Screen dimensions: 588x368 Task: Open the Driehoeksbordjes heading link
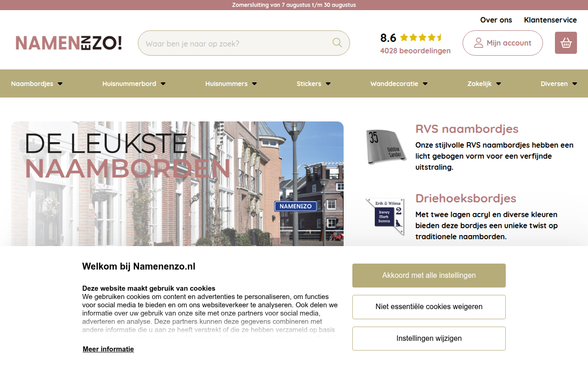(x=466, y=198)
